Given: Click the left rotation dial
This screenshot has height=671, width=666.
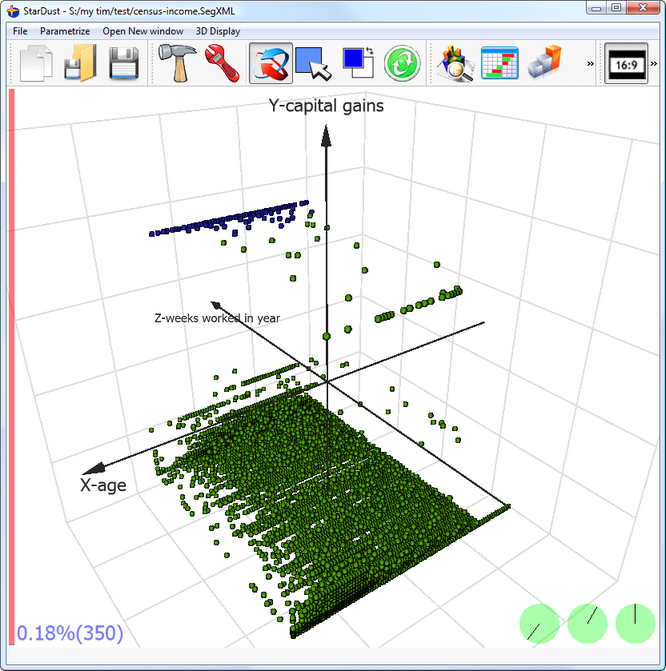Looking at the screenshot, I should tap(539, 623).
